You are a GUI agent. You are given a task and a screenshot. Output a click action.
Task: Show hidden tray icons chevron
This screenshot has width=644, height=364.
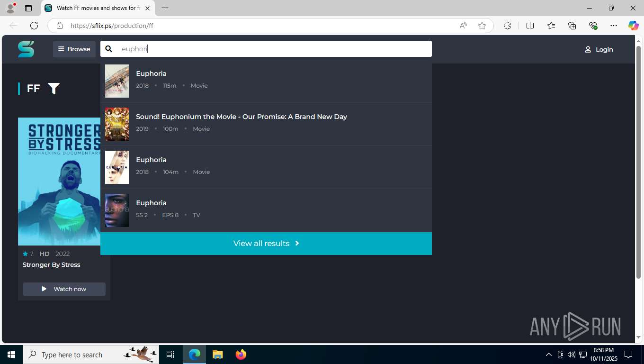point(549,355)
